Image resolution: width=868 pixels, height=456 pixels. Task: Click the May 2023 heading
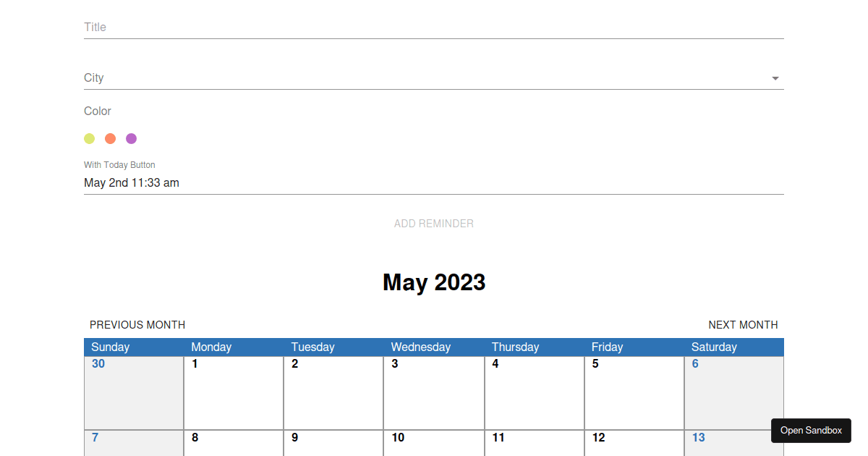[x=433, y=282]
